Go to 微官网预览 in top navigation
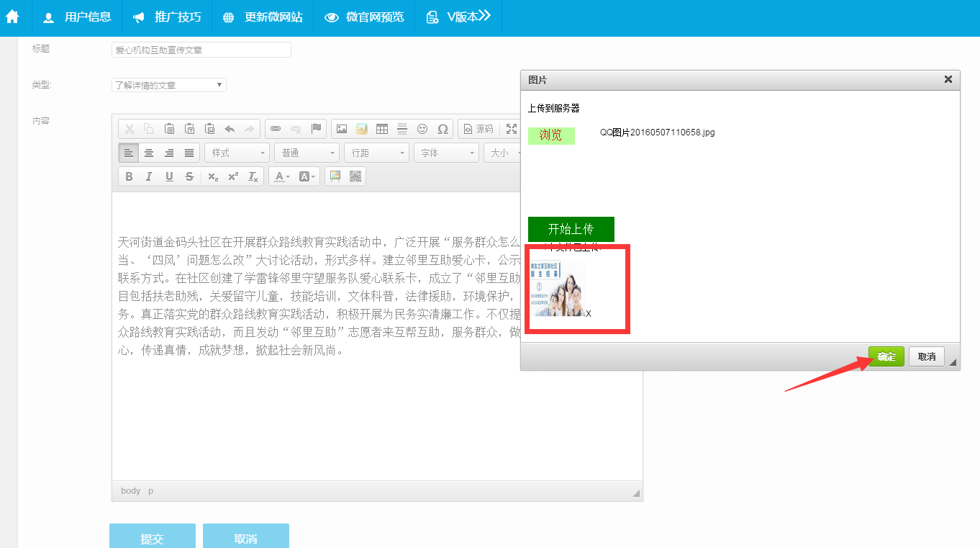 pos(364,17)
